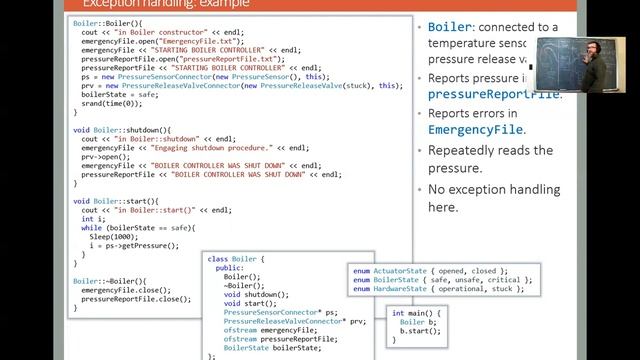Select the line printing "in Boiler::start()"
The image size is (640, 360).
pos(156,210)
